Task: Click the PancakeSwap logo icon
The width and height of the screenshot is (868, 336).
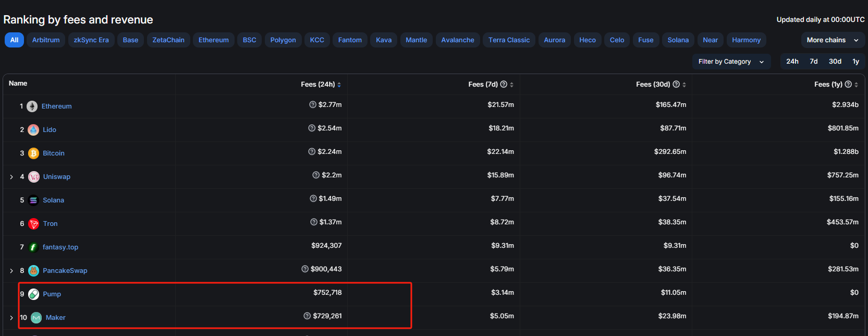Action: point(33,271)
